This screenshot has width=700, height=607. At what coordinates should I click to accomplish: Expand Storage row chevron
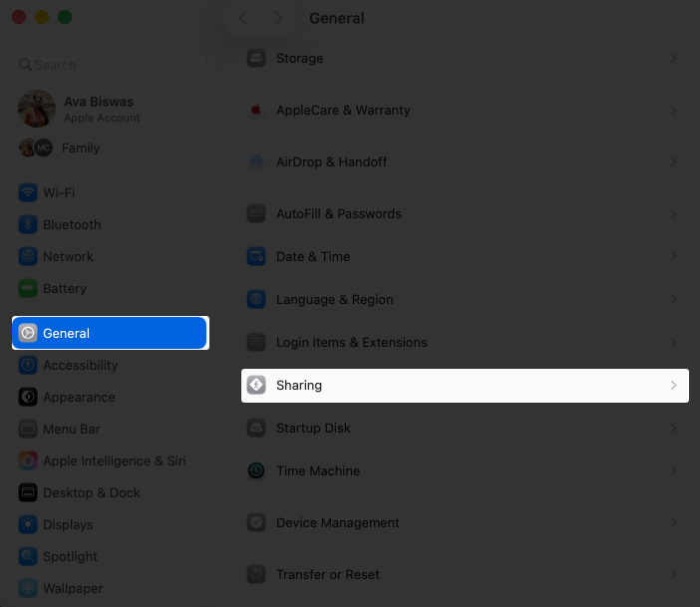point(673,59)
